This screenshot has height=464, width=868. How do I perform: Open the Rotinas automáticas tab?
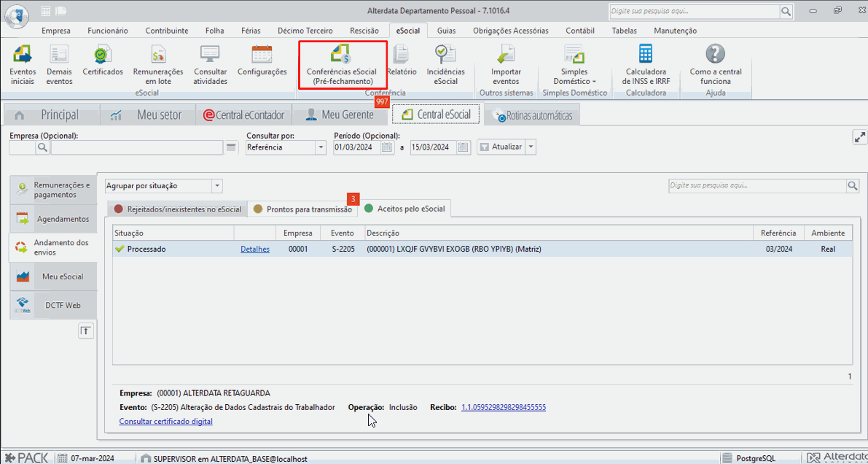coord(532,116)
